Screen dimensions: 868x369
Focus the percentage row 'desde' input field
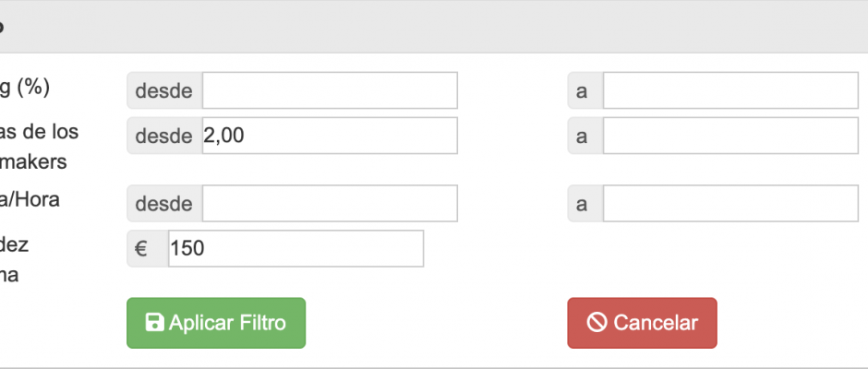[x=330, y=90]
